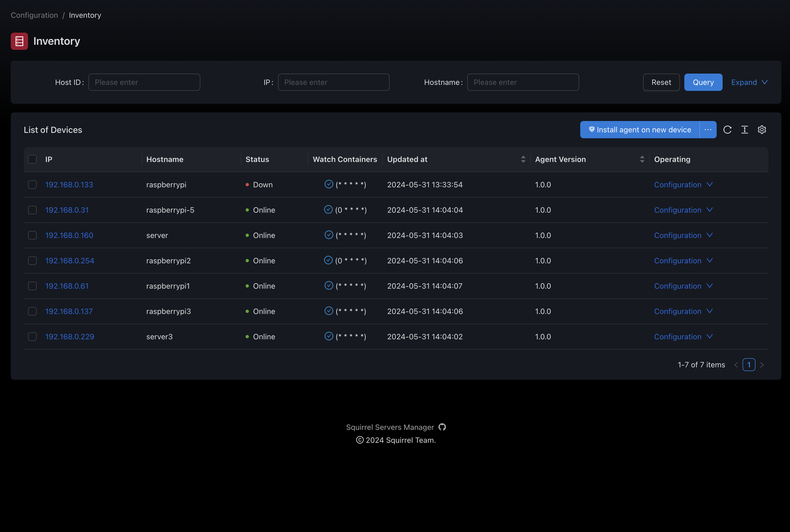Open column settings gear icon
This screenshot has width=790, height=532.
coord(762,130)
